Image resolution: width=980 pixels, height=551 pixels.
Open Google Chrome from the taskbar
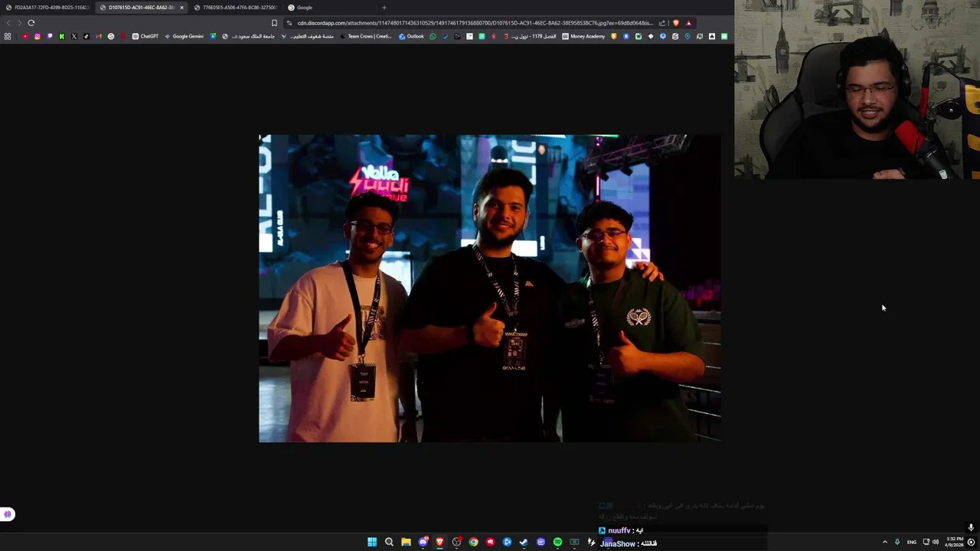coord(473,542)
